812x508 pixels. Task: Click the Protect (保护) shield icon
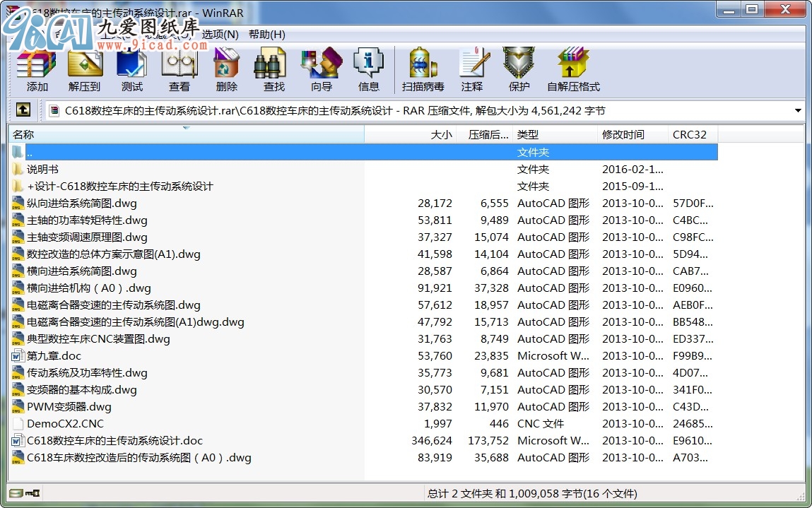(519, 69)
